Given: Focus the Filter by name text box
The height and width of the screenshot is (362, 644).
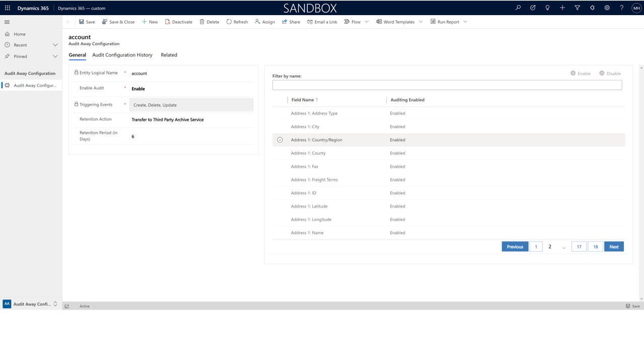Looking at the screenshot, I should [447, 85].
